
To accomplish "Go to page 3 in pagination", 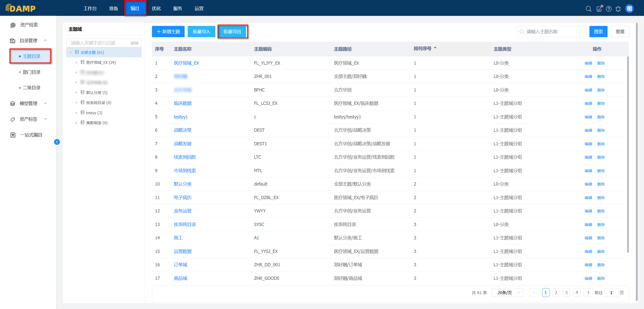I will [x=566, y=293].
